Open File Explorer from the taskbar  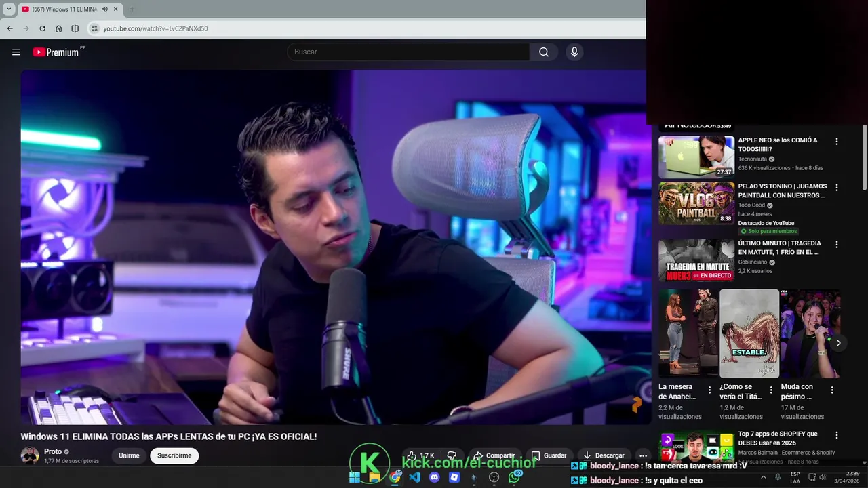pos(374,477)
